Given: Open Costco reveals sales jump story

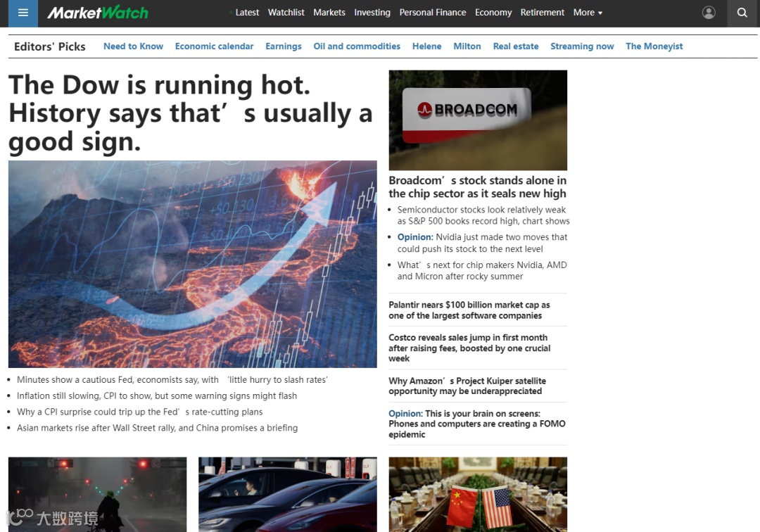Looking at the screenshot, I should pyautogui.click(x=469, y=348).
